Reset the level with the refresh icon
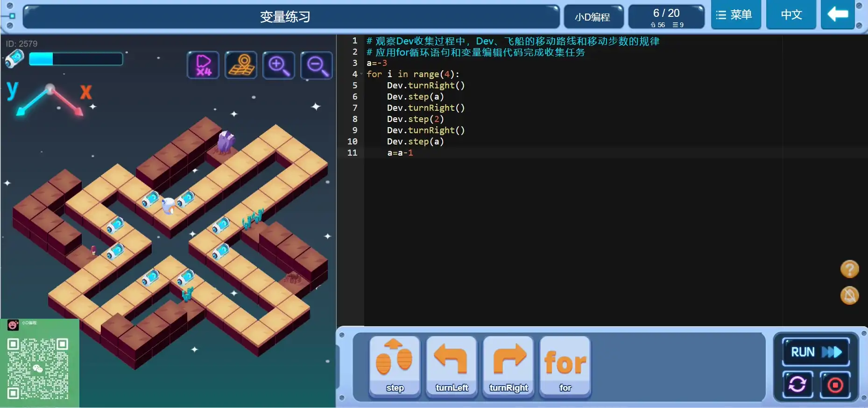Image resolution: width=868 pixels, height=408 pixels. pos(797,385)
